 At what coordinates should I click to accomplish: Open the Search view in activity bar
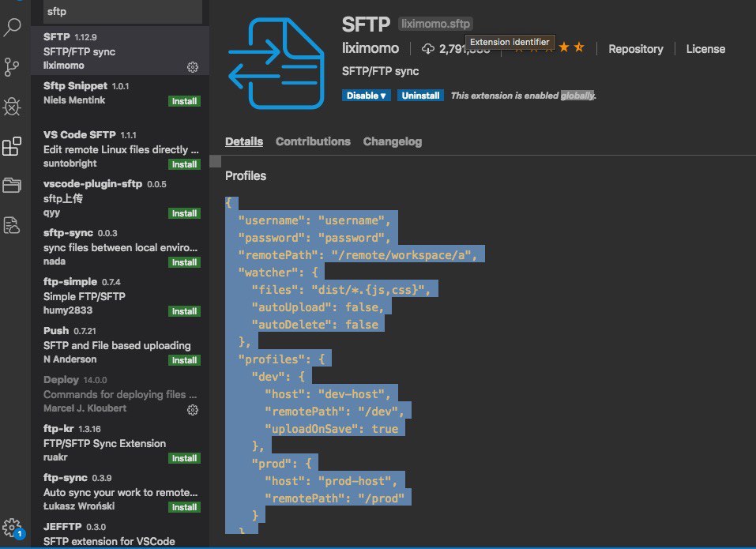tap(12, 28)
